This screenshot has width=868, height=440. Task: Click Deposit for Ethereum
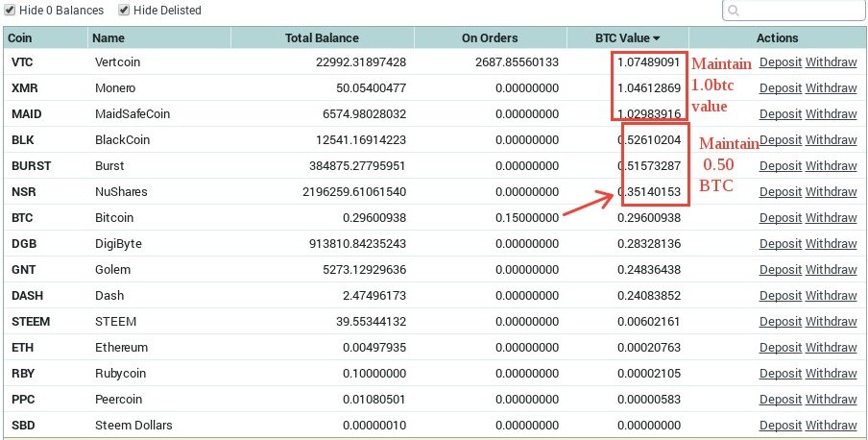click(781, 348)
